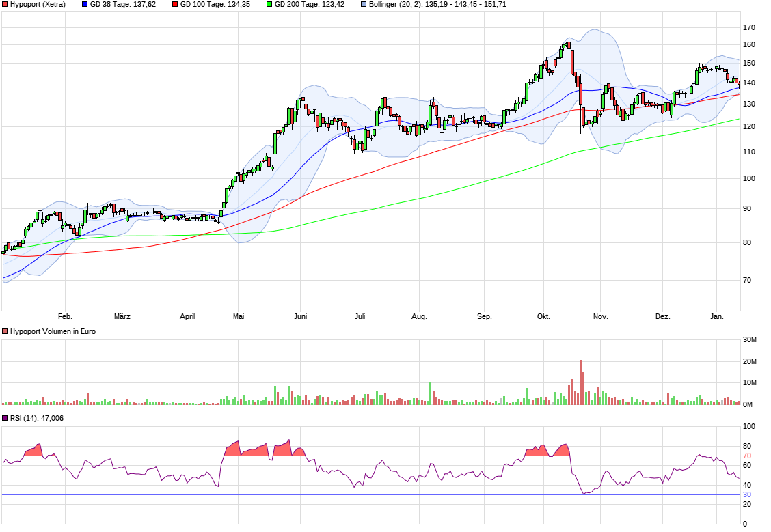
Task: Click the Hypoport Volumen in Euro swatch
Action: point(5,332)
